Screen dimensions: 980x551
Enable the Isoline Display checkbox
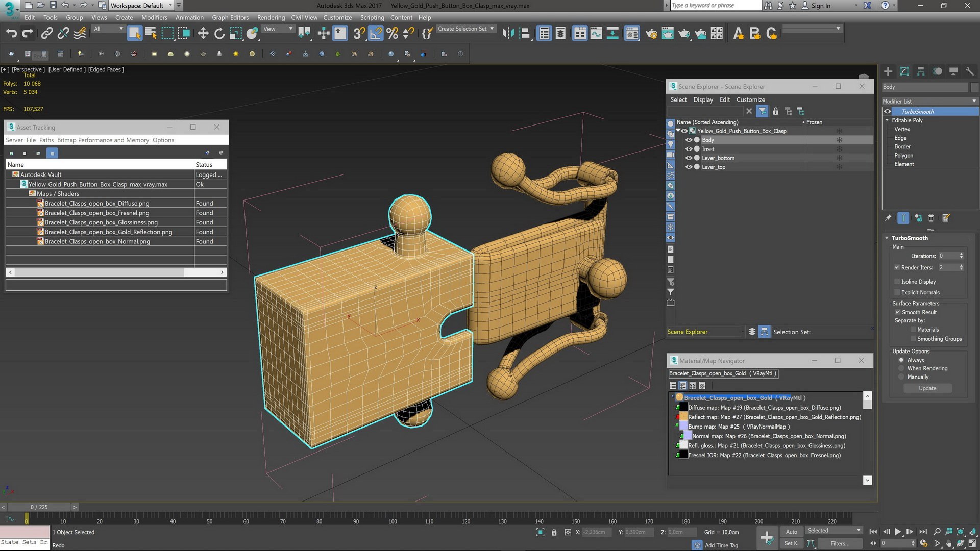click(x=897, y=282)
